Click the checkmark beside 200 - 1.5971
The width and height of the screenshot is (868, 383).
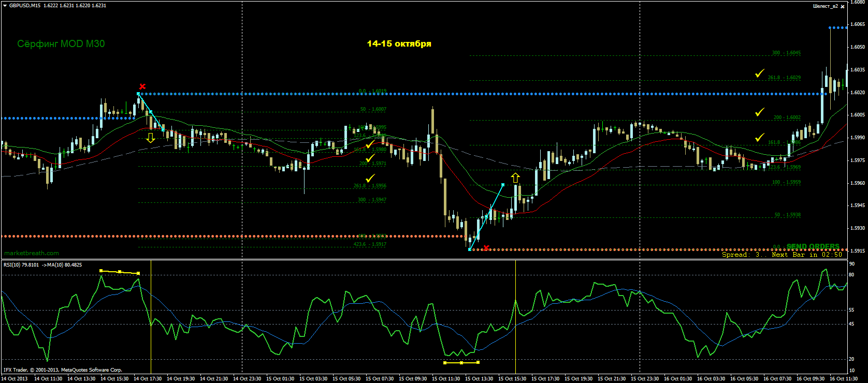[x=370, y=158]
